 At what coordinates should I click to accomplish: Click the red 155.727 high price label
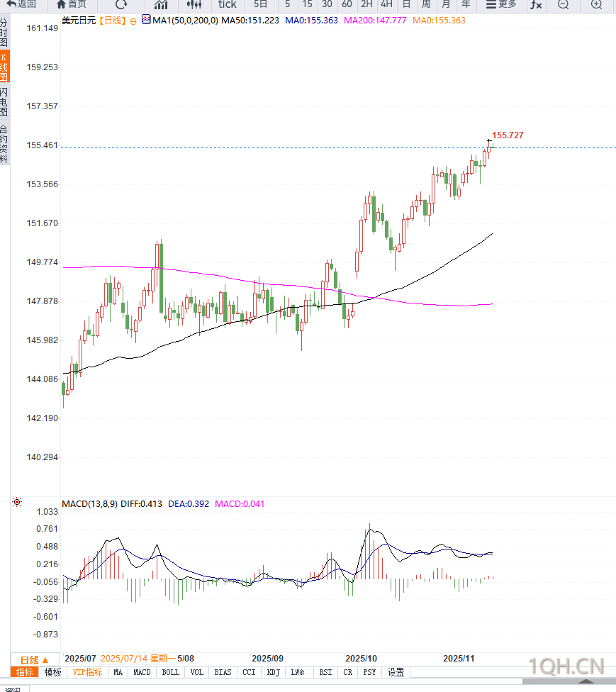(508, 135)
